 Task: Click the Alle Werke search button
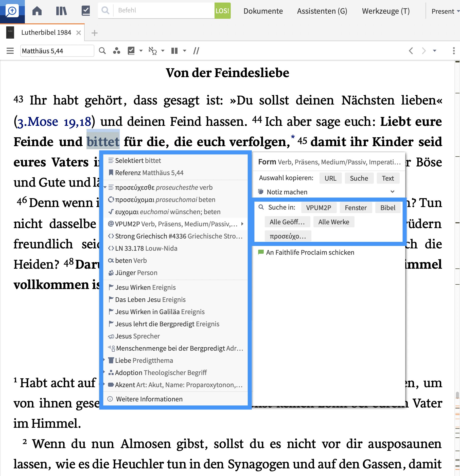[334, 222]
